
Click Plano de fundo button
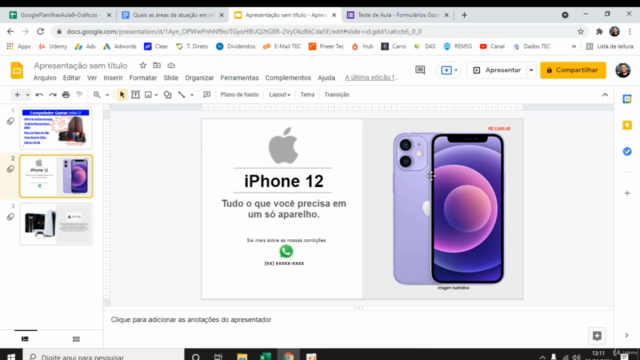click(240, 95)
